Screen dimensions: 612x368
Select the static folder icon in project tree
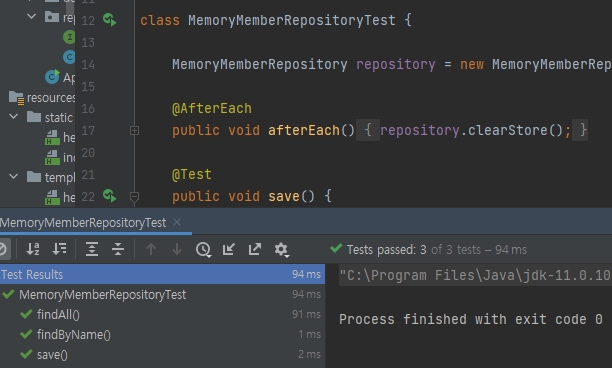(x=34, y=117)
